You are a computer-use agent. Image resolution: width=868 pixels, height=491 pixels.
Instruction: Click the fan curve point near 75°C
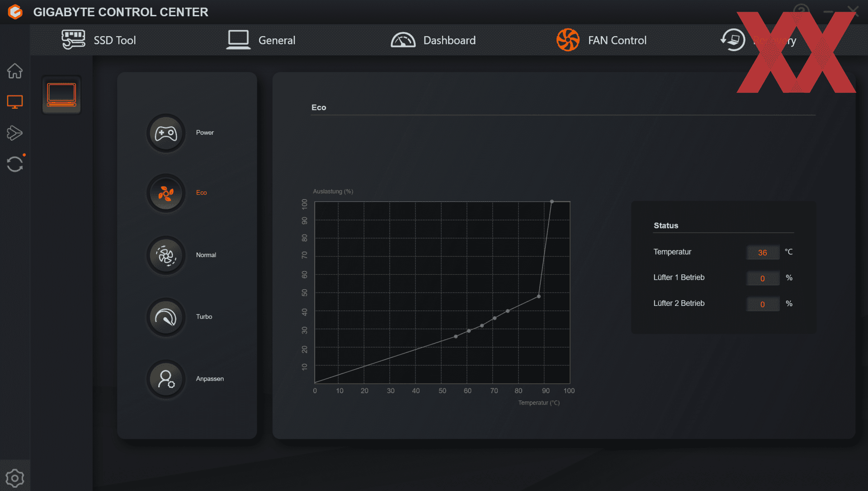coord(508,311)
